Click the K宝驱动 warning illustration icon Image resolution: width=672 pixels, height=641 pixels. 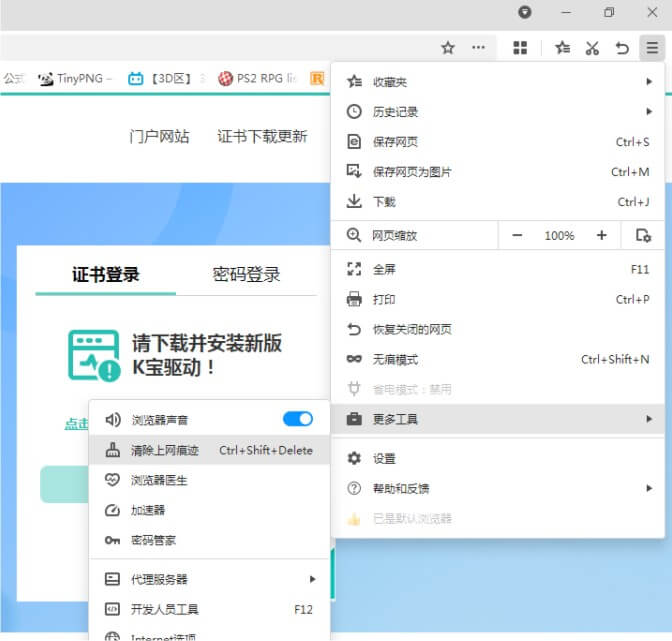[x=94, y=356]
